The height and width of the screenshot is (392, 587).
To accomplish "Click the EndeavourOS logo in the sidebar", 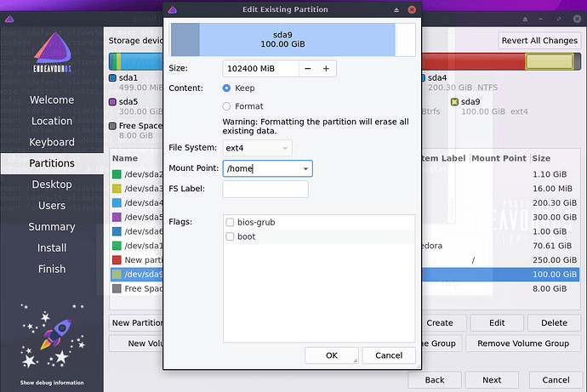I will click(x=52, y=57).
